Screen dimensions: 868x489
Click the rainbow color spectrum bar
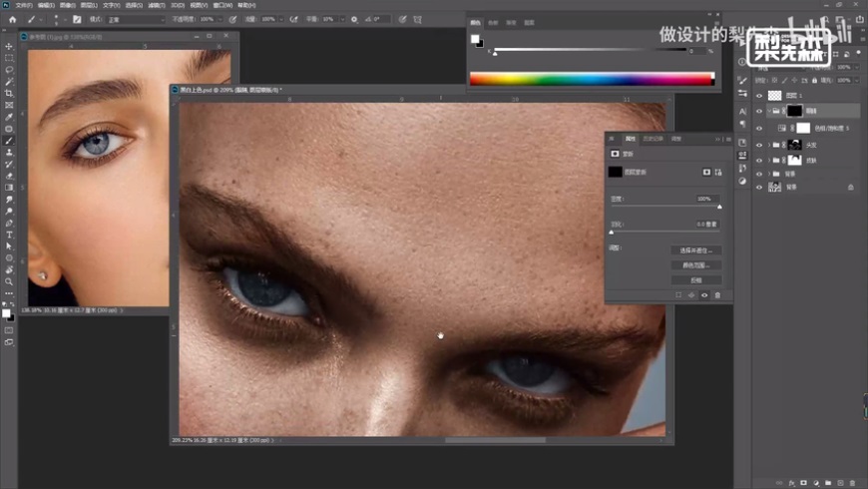click(x=592, y=79)
